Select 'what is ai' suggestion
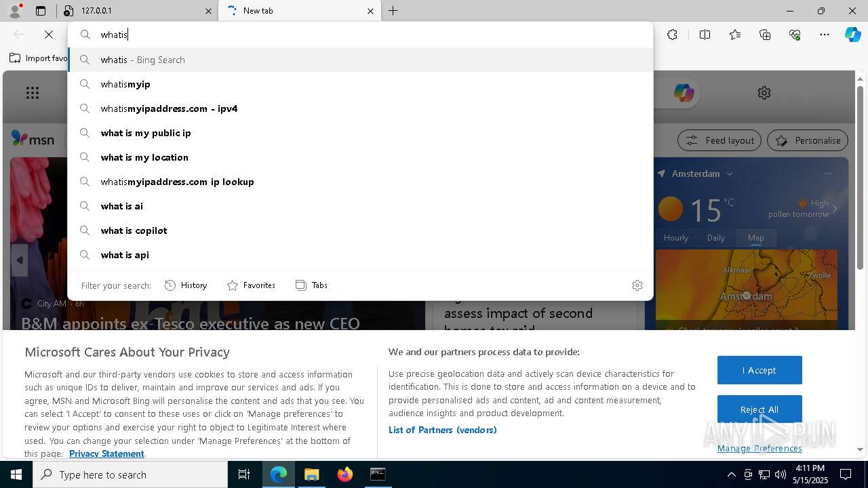The width and height of the screenshot is (868, 488). tap(361, 206)
